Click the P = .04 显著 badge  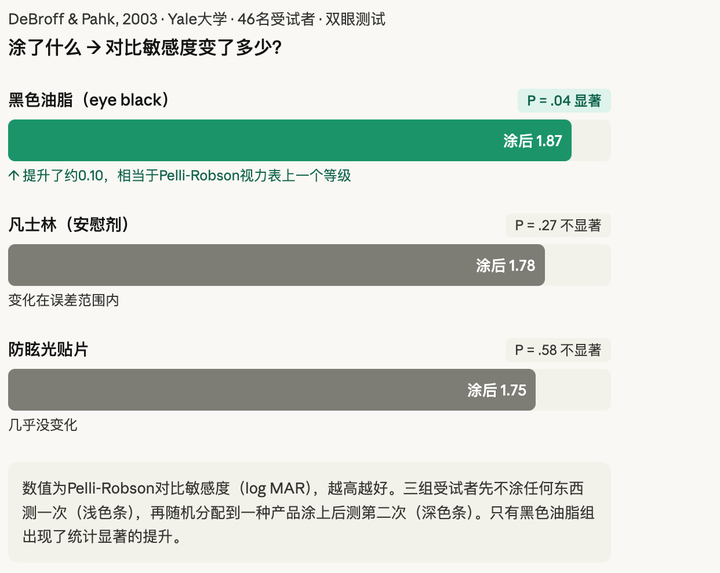pyautogui.click(x=563, y=101)
